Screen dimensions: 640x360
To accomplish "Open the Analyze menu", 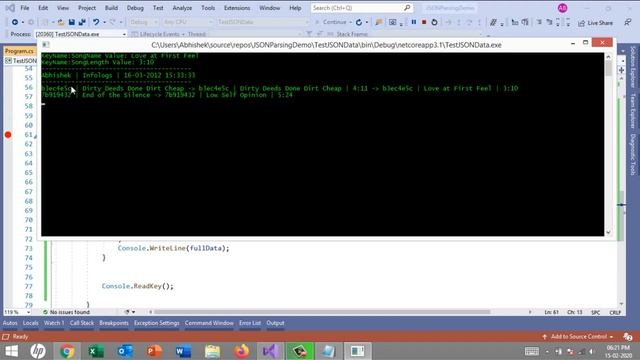I will click(182, 8).
